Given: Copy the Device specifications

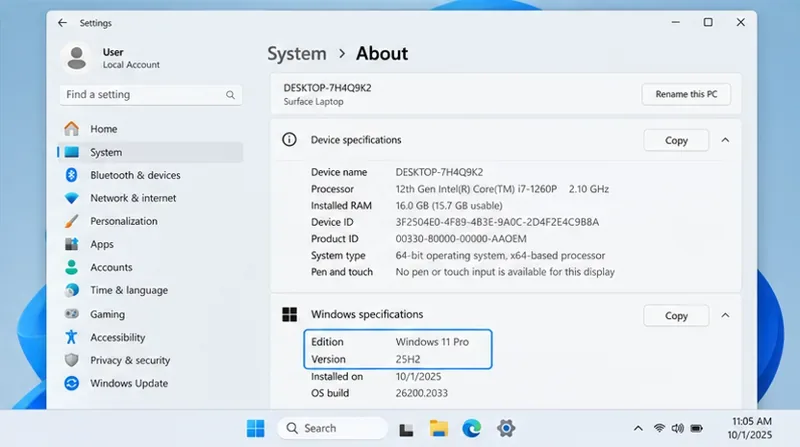Looking at the screenshot, I should pos(676,140).
